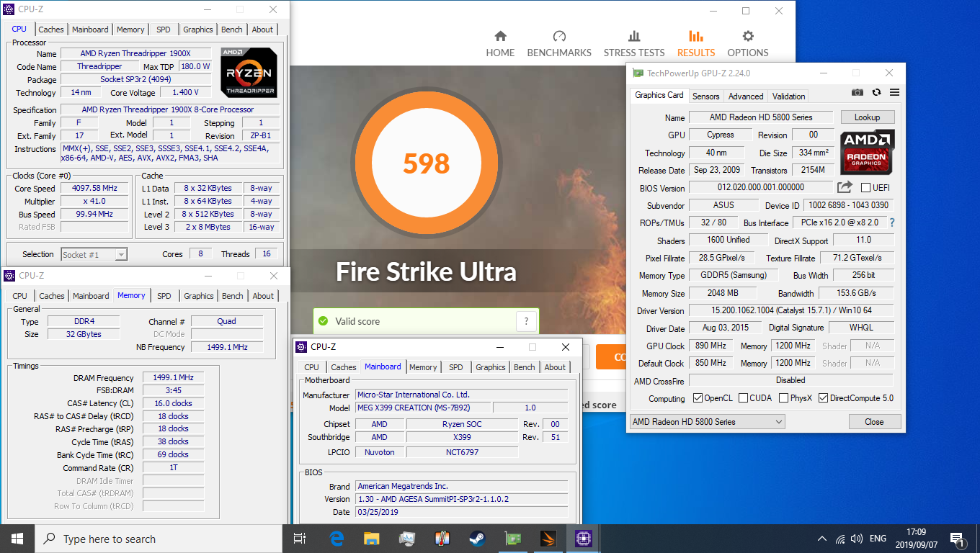
Task: Click the Model field MEG X399 CREATION (MS-7B92)
Action: [424, 408]
